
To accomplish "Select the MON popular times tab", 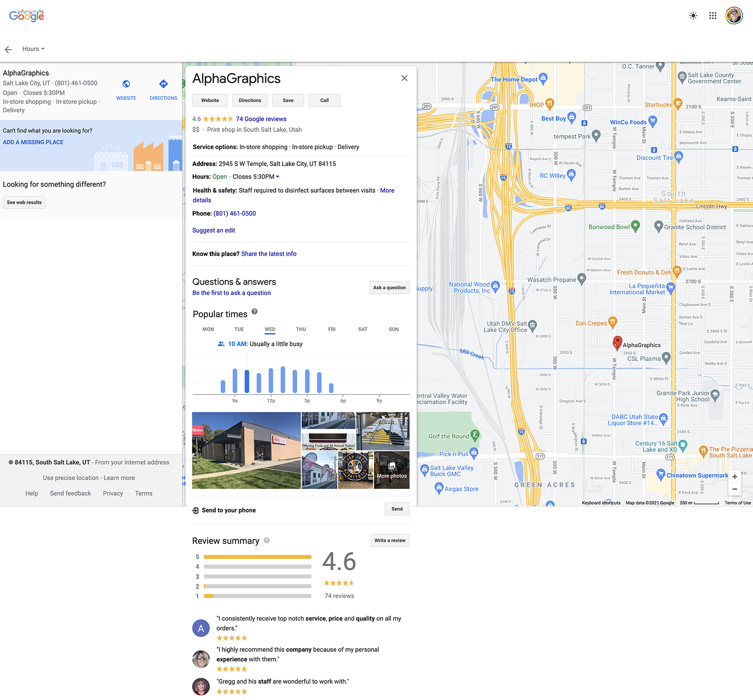I will [x=208, y=330].
